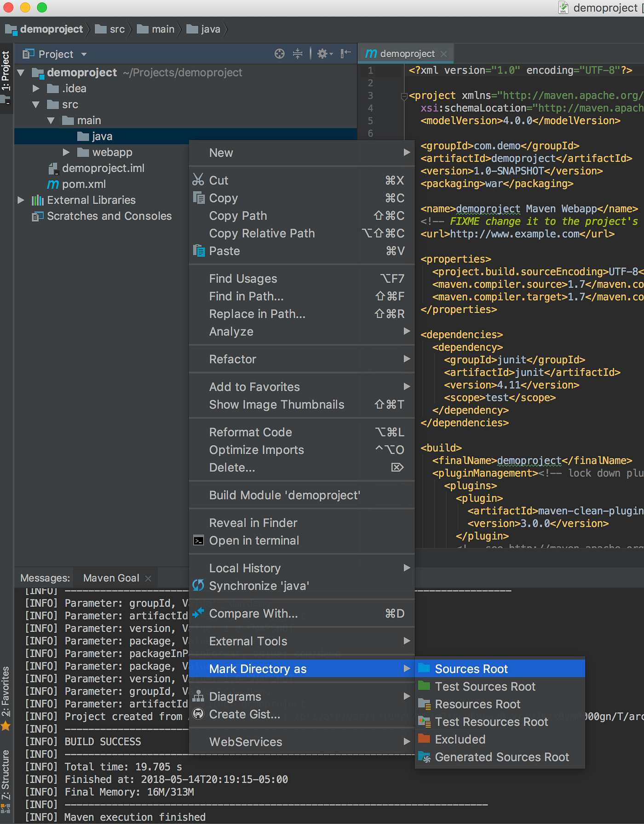Select the java folder in project tree
This screenshot has width=644, height=824.
click(185, 136)
